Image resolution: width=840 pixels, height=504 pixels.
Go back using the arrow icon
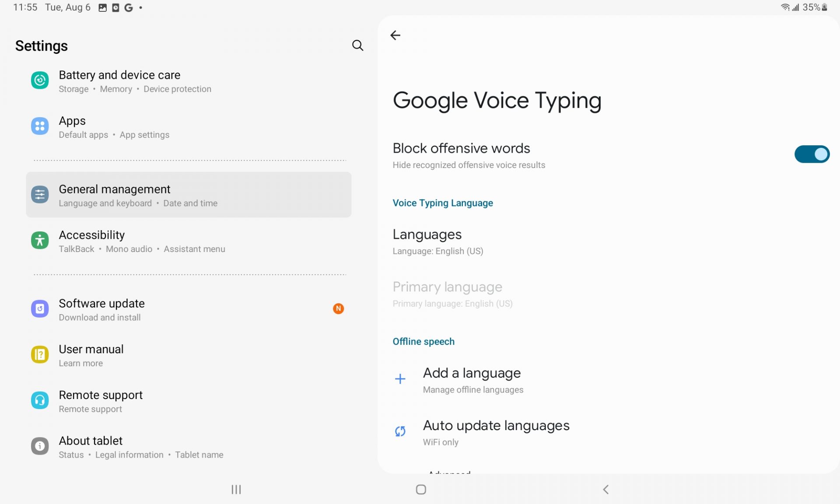point(395,35)
